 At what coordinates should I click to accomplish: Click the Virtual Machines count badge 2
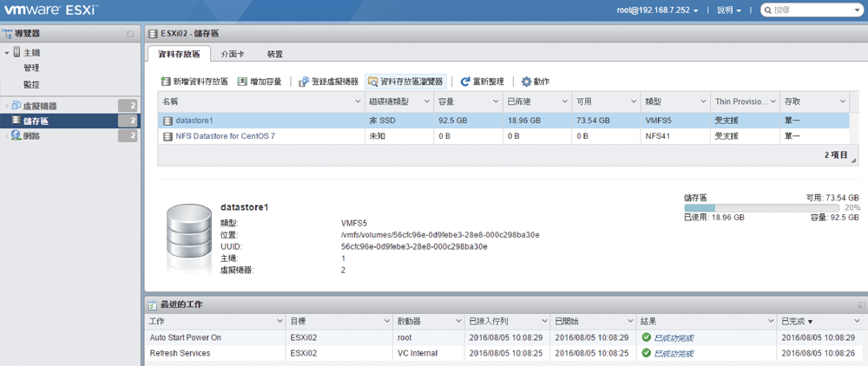click(x=128, y=106)
